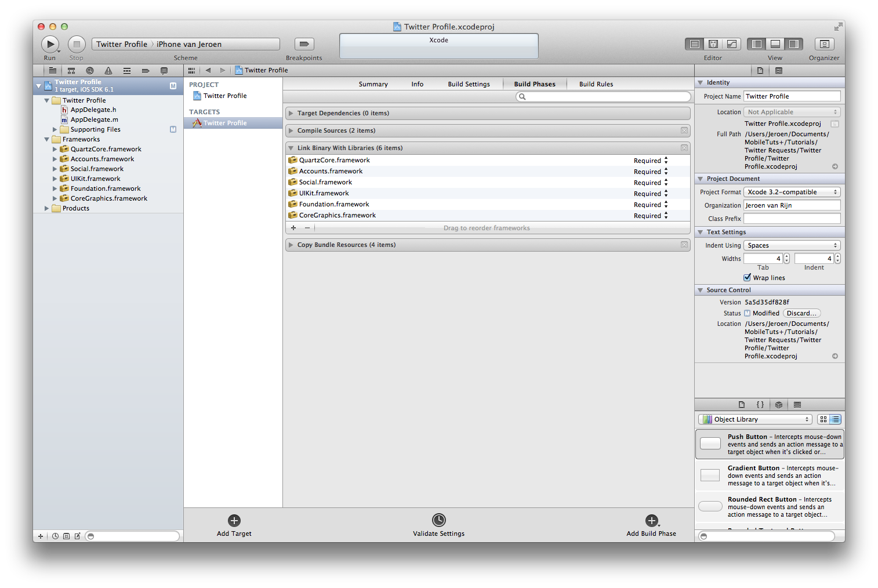Run the project with the Run button
The width and height of the screenshot is (878, 588).
coord(50,44)
